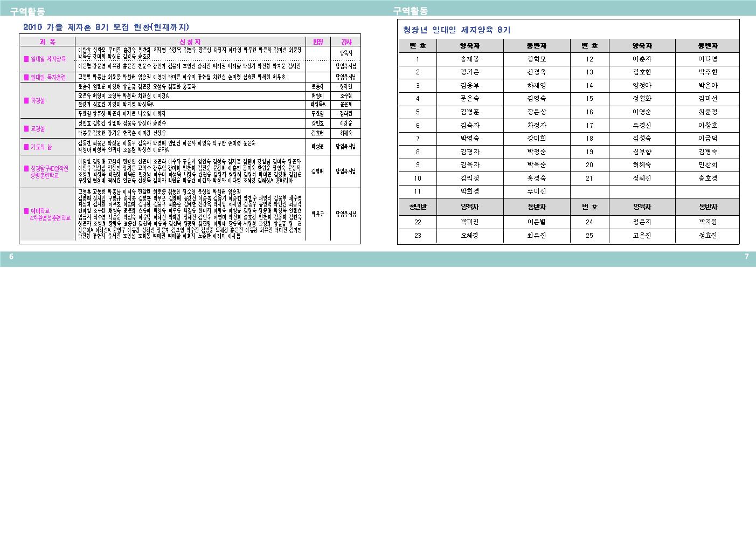The image size is (756, 535).
Task: Click the 과 목 column header
Action: 47,42
